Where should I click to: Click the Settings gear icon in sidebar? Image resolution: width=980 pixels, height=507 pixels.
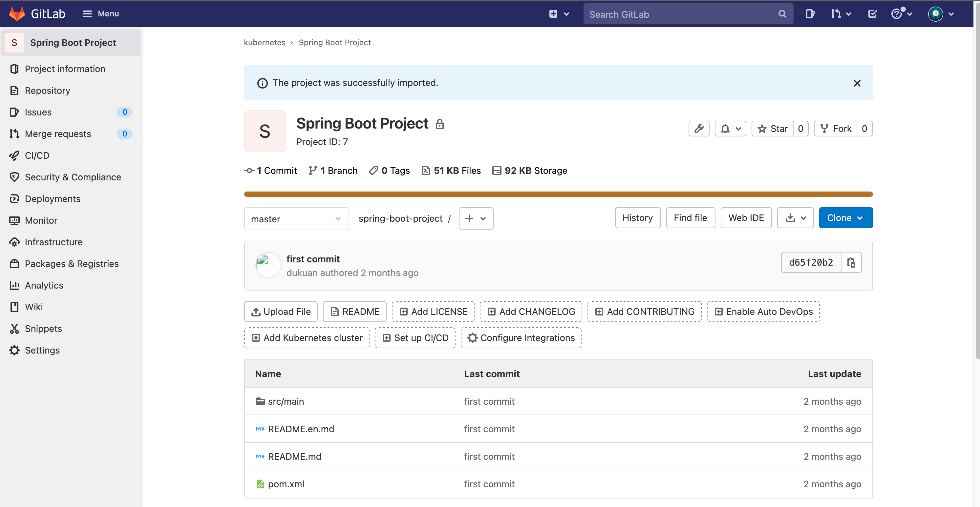click(14, 351)
